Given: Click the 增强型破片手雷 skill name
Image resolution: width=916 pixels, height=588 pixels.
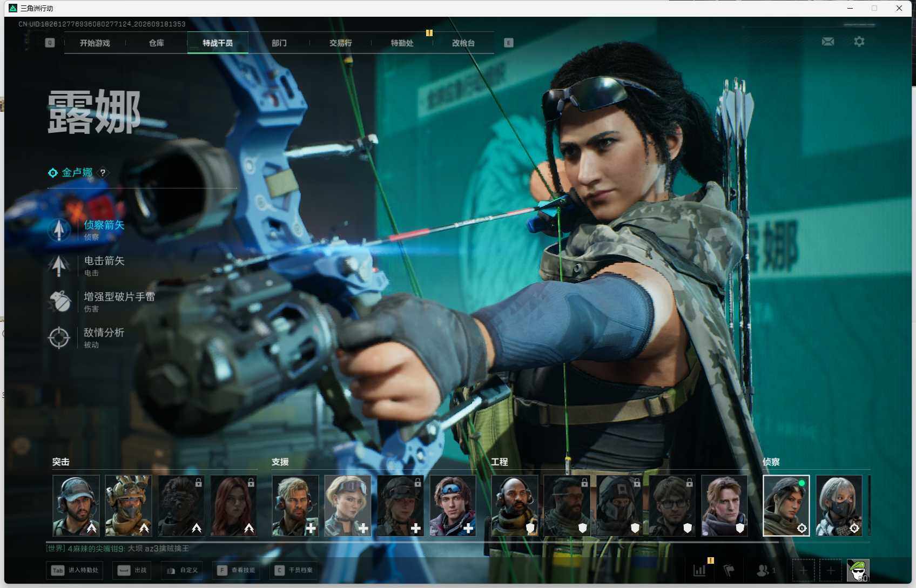Looking at the screenshot, I should point(119,296).
